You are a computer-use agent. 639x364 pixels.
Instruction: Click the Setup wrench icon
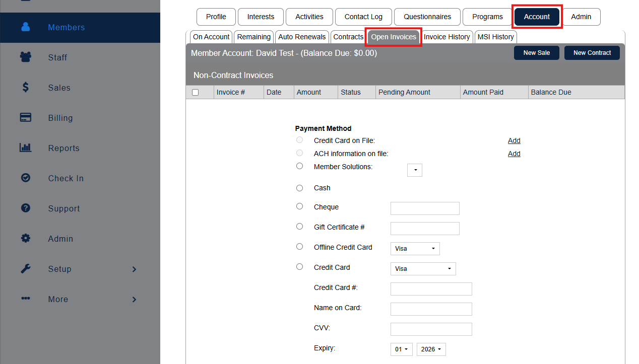26,269
